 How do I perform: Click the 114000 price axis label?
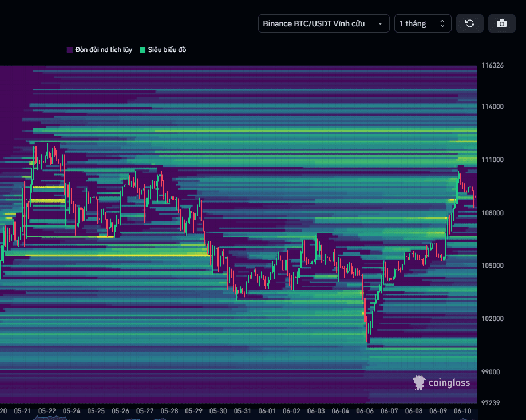[x=492, y=106]
